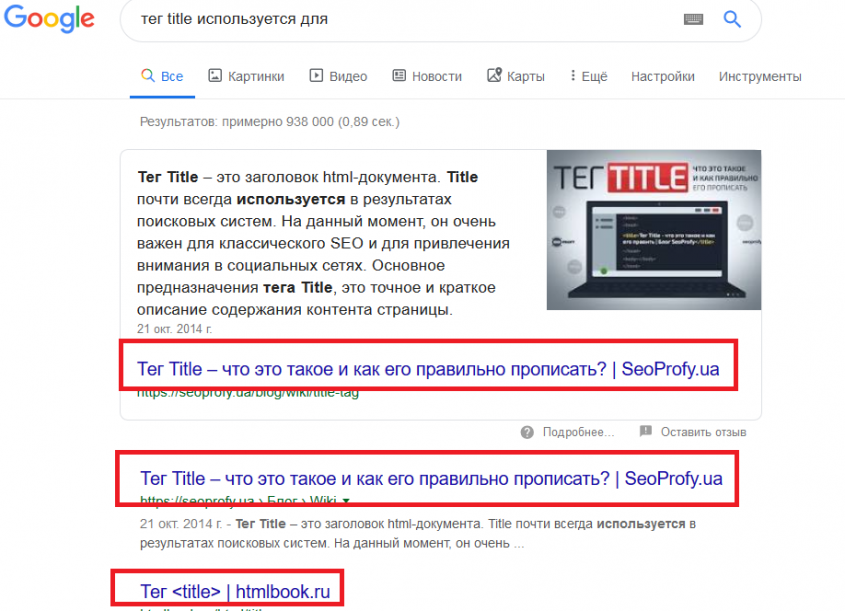845x611 pixels.
Task: Open the Google logo homepage link
Action: click(50, 18)
